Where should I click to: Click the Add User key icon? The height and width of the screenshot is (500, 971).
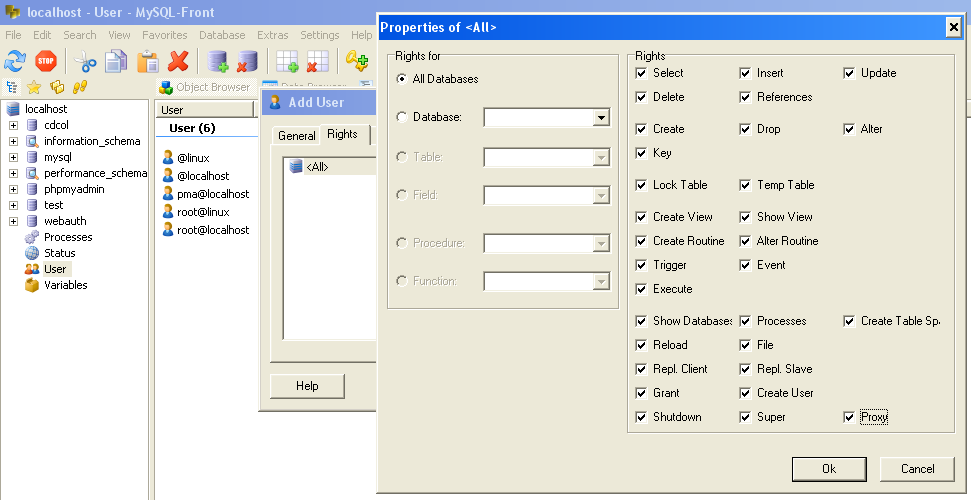(x=357, y=61)
